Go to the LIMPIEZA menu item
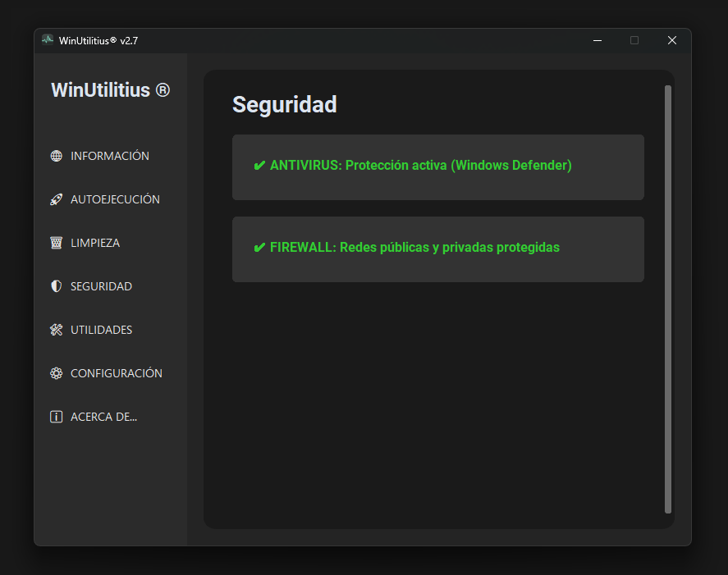 point(95,243)
